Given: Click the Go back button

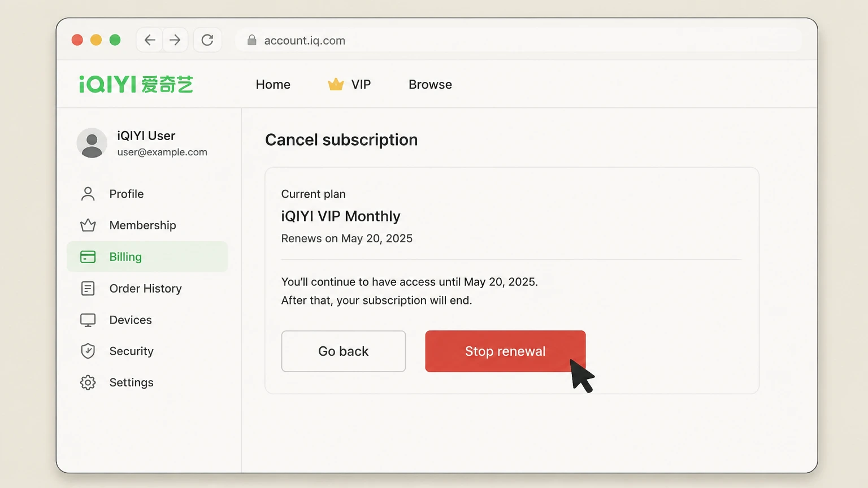Looking at the screenshot, I should click(x=344, y=351).
